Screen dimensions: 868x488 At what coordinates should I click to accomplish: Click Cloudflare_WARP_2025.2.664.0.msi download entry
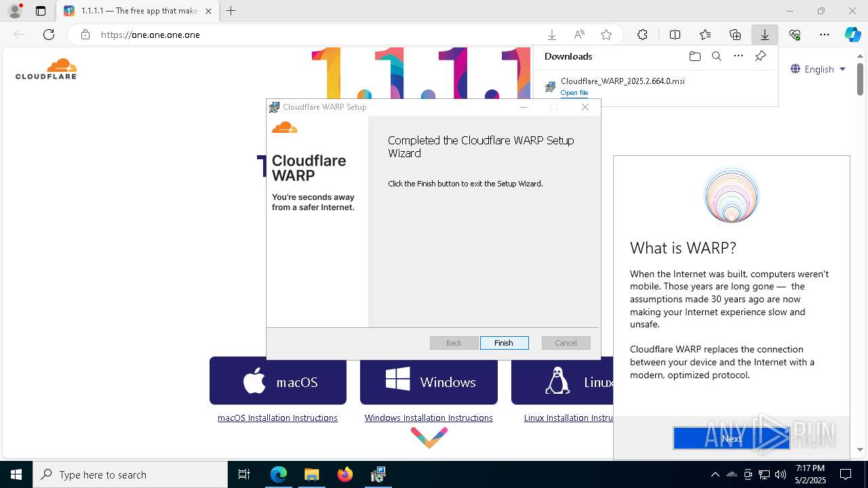point(623,81)
